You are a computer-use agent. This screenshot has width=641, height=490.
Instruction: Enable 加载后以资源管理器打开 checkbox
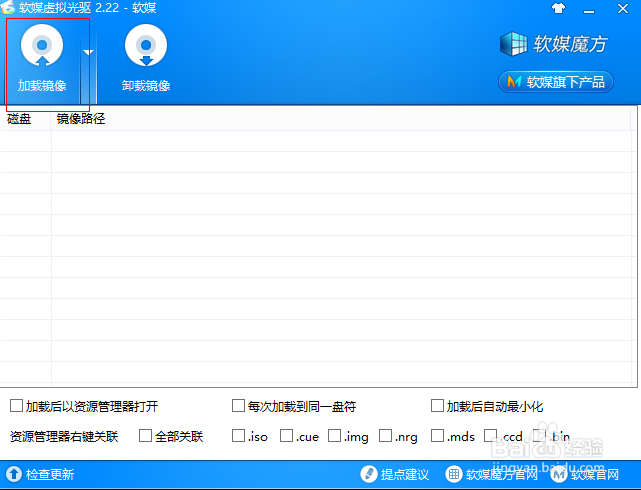click(x=16, y=406)
